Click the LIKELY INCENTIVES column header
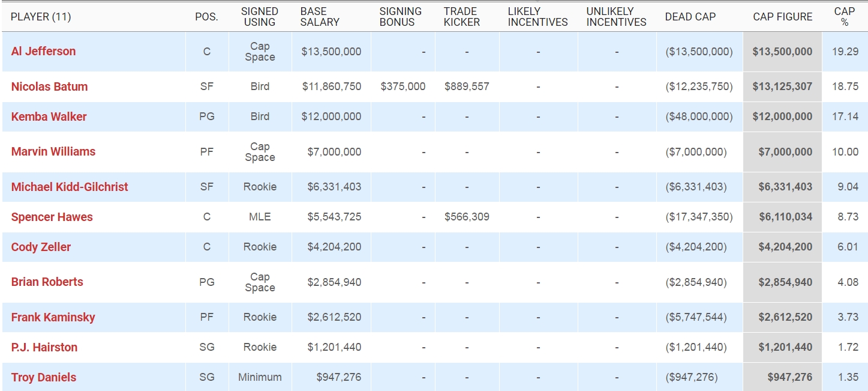Image resolution: width=868 pixels, height=391 pixels. click(538, 17)
